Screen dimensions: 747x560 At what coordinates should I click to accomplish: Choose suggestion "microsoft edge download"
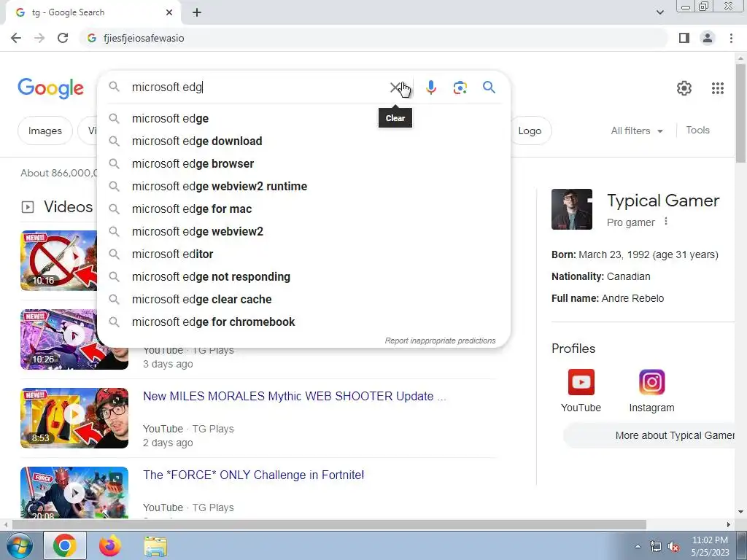tap(303, 141)
